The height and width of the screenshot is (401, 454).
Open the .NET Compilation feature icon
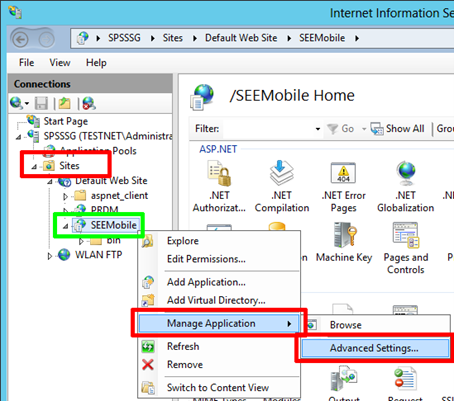pyautogui.click(x=282, y=173)
